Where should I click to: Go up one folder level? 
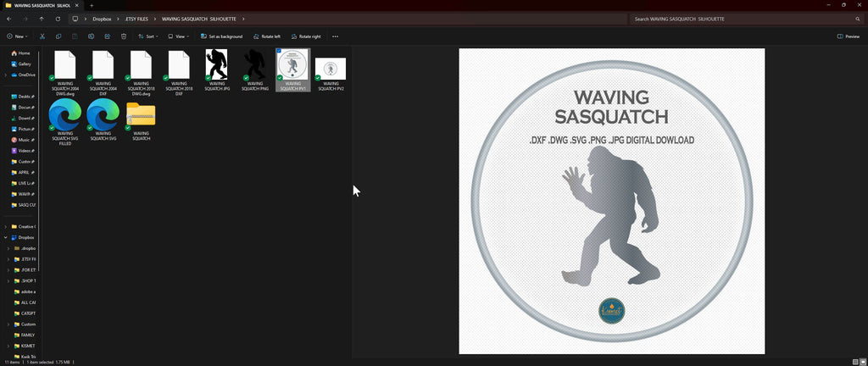point(42,19)
